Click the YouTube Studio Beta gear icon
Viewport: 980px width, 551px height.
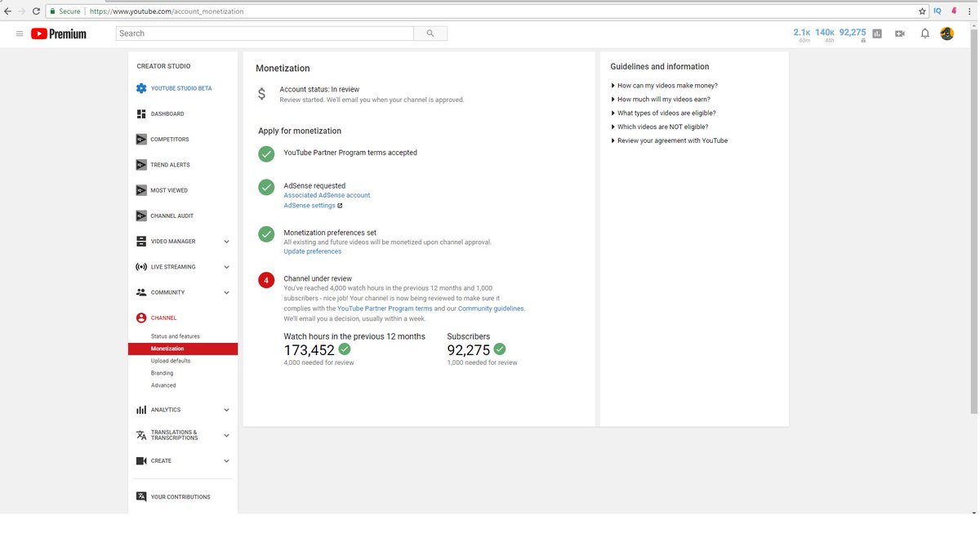pos(141,88)
